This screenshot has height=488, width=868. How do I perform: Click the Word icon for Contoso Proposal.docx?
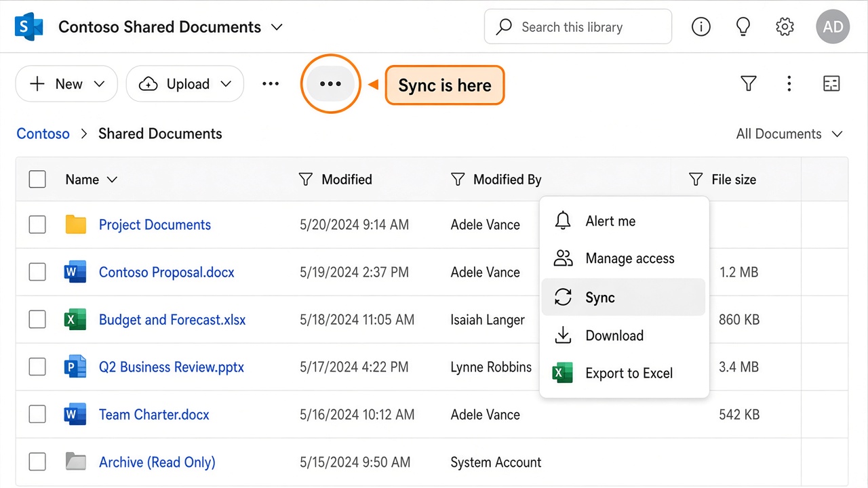coord(75,272)
